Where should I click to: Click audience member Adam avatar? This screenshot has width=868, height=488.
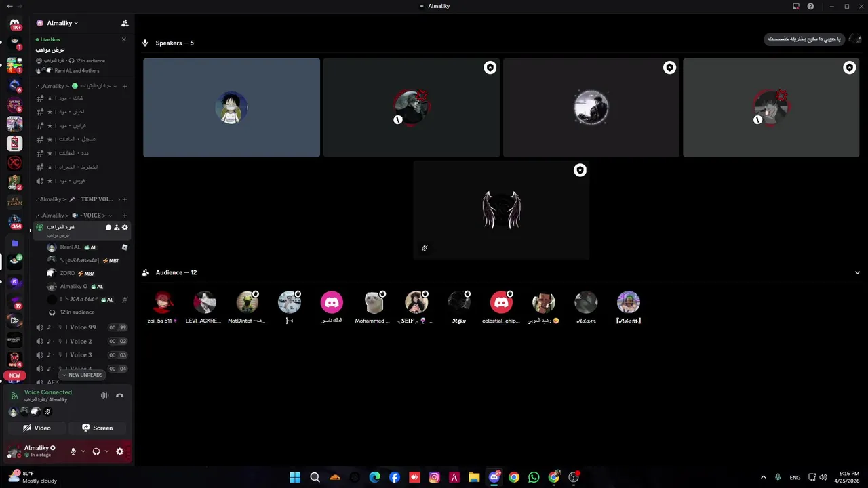(586, 302)
